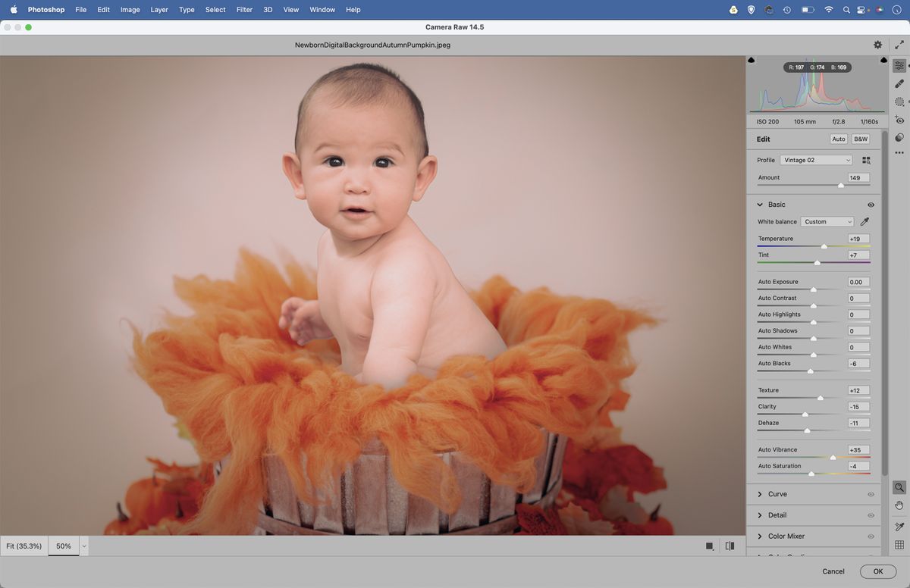Toggle the shadow clipping warning

pyautogui.click(x=752, y=60)
